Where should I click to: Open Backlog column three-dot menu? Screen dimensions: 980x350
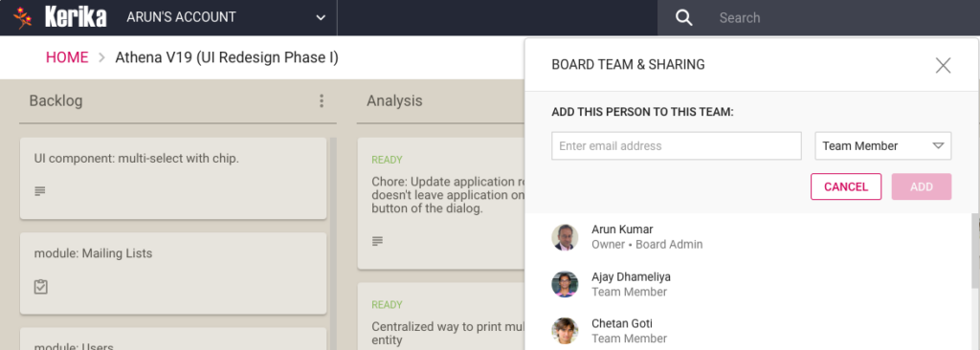pos(322,100)
